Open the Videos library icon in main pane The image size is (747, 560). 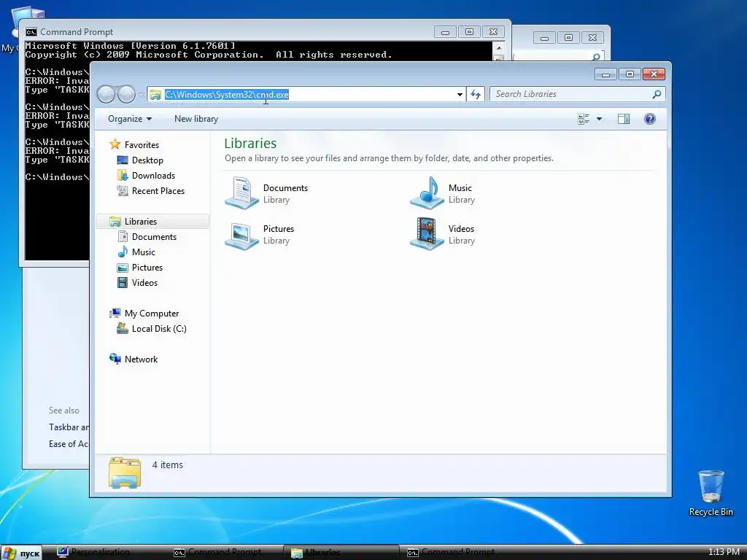[427, 234]
